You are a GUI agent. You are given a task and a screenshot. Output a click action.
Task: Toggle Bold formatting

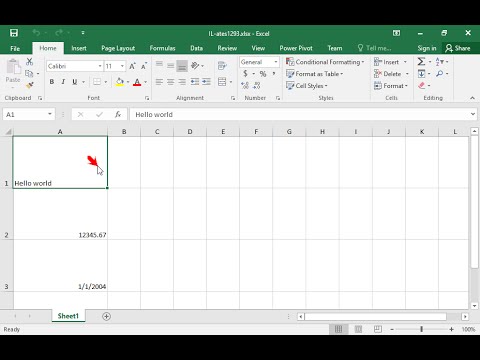point(52,82)
